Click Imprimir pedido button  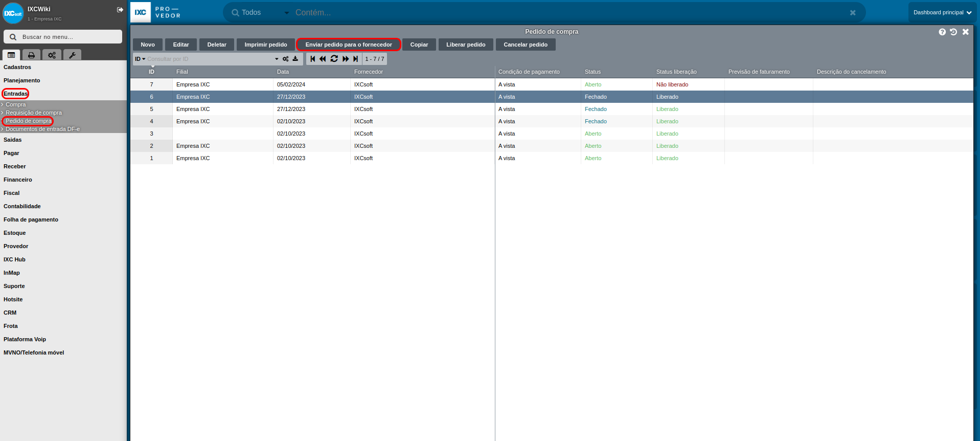coord(266,45)
